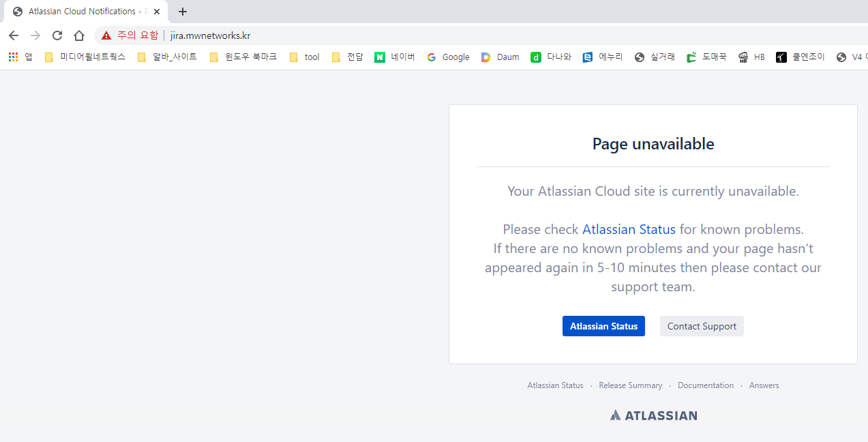Open the 미디어윌네트웍스 bookmark folder
This screenshot has width=868, height=442.
pyautogui.click(x=85, y=57)
